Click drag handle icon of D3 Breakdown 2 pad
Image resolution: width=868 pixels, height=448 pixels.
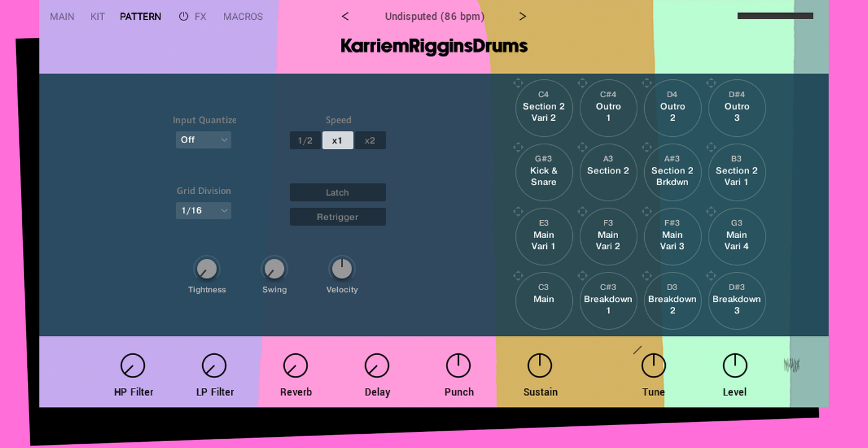tap(647, 276)
